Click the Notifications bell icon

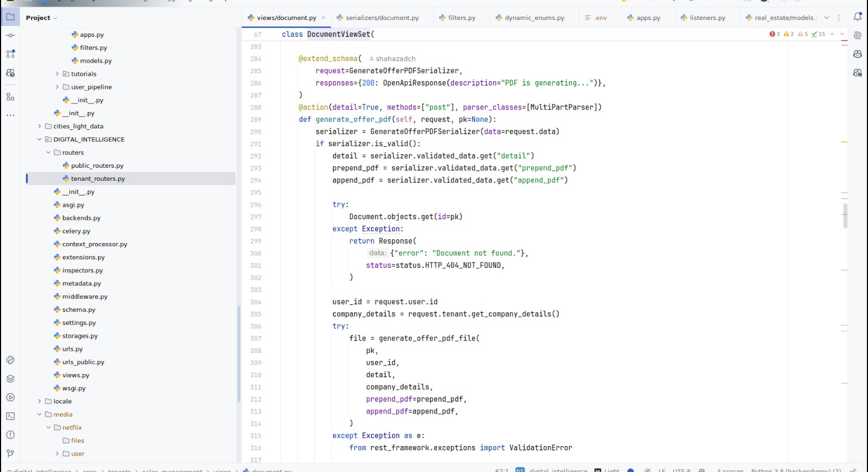click(857, 17)
